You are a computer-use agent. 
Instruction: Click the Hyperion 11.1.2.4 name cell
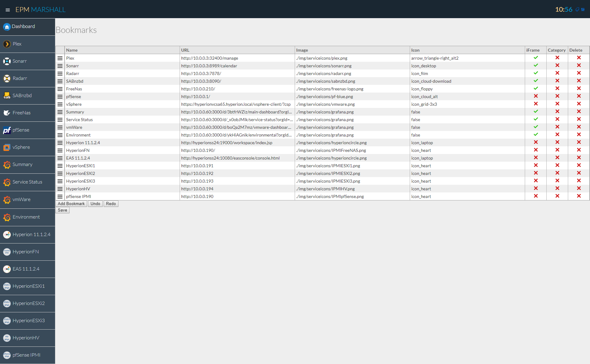[122, 143]
